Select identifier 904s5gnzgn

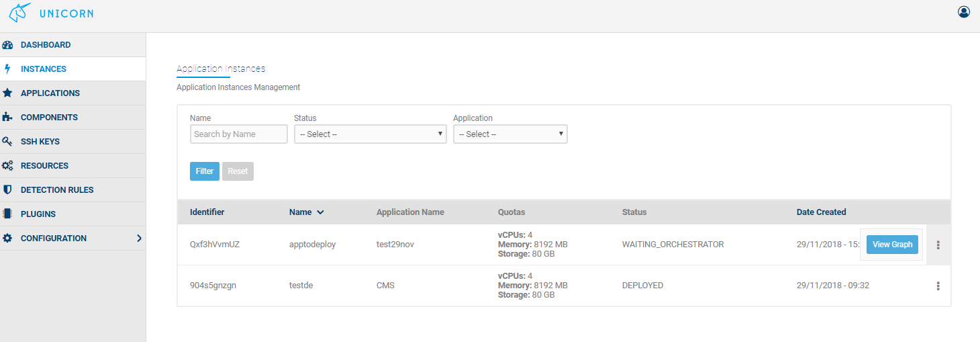pos(213,286)
